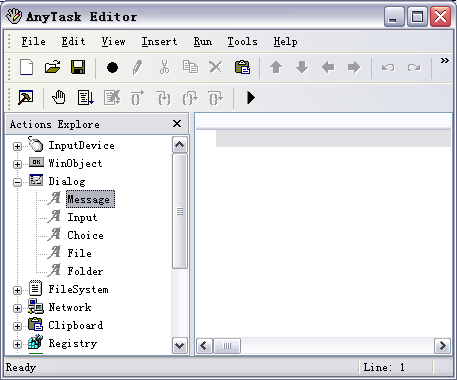Image resolution: width=457 pixels, height=380 pixels.
Task: Click the clipboard paste icon in toolbar
Action: pyautogui.click(x=242, y=68)
